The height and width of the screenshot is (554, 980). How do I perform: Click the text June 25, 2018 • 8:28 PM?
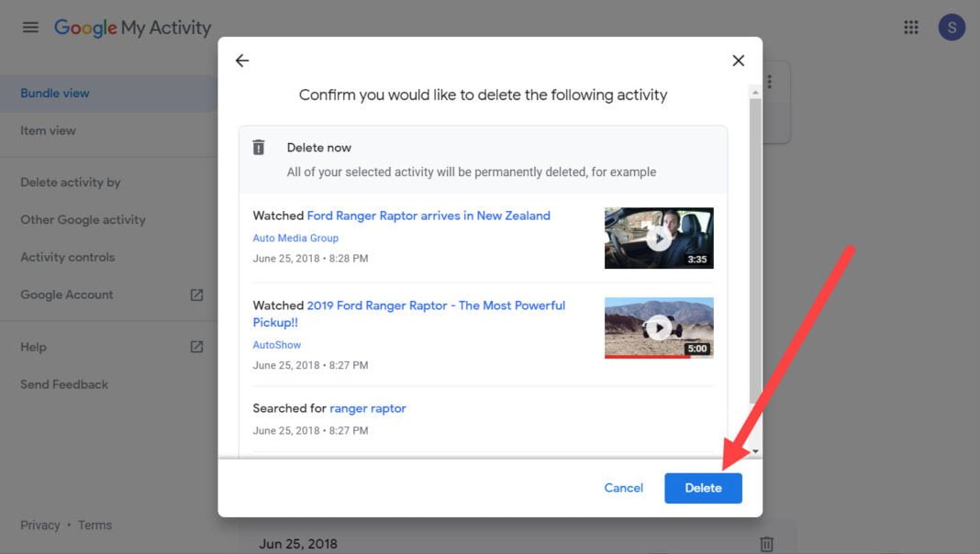pyautogui.click(x=310, y=259)
